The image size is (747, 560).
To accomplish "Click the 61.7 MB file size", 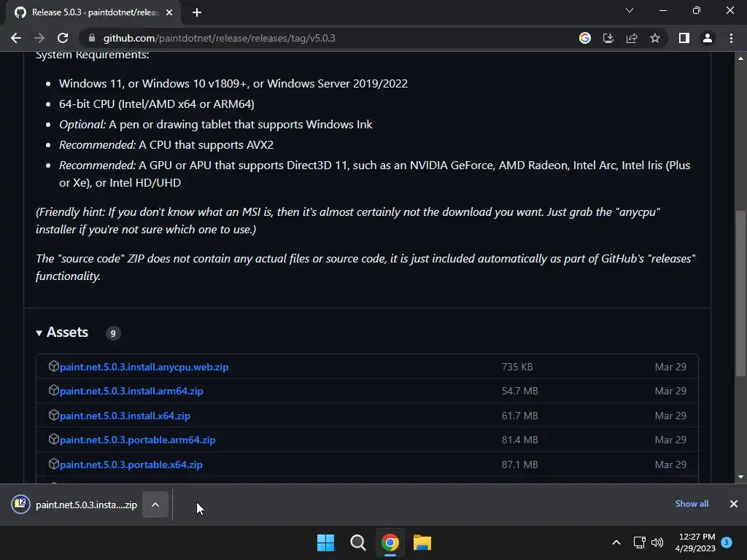I will (519, 416).
